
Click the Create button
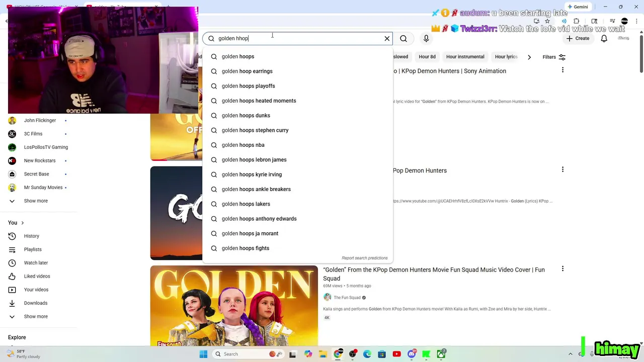[578, 38]
